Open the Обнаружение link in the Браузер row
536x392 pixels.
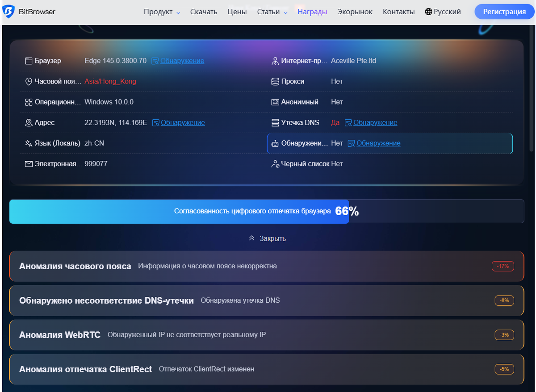point(182,61)
